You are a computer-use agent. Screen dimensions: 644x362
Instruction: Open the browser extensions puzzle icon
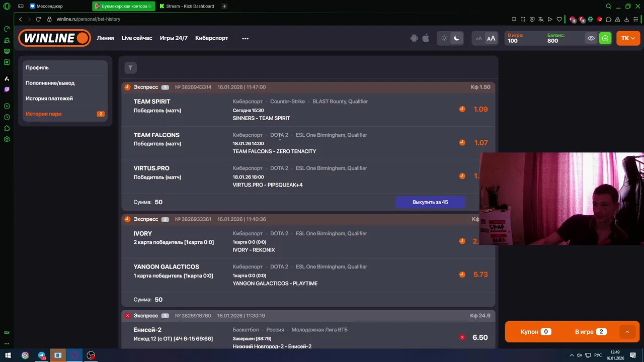pyautogui.click(x=609, y=19)
